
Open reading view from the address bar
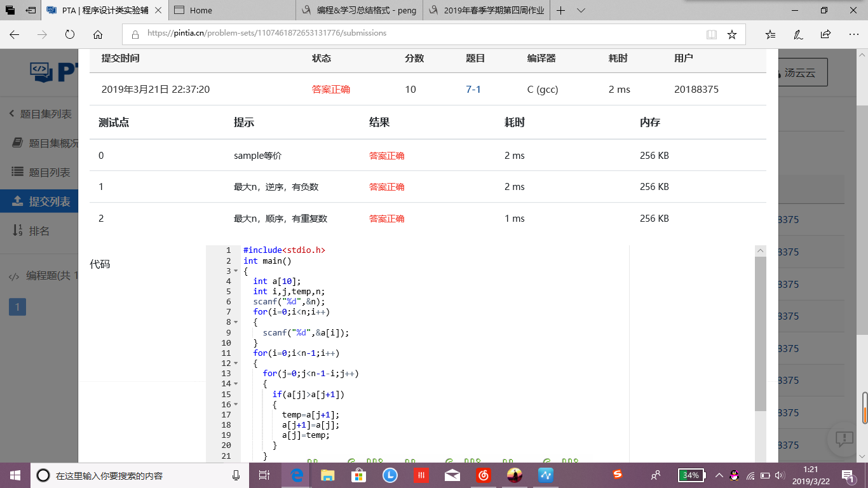(711, 34)
